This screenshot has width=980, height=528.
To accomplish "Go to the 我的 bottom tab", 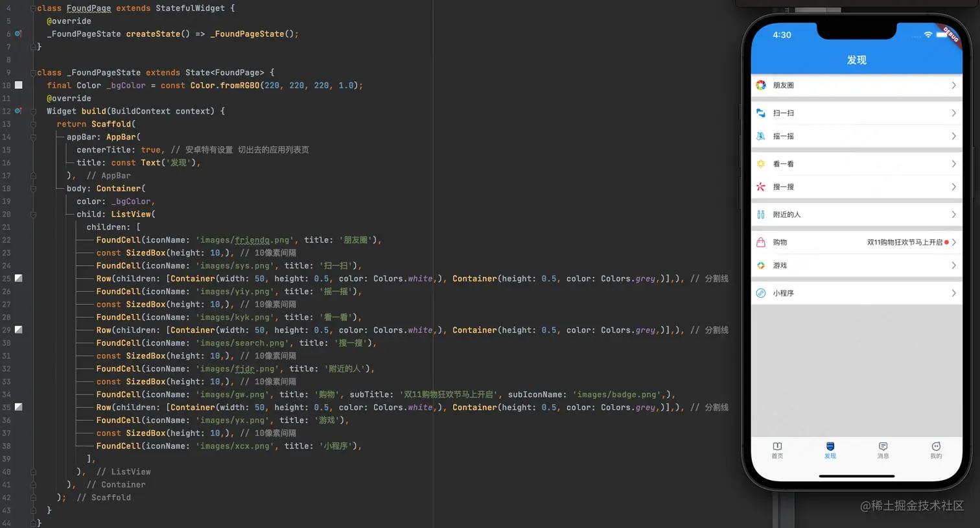I will click(x=936, y=450).
